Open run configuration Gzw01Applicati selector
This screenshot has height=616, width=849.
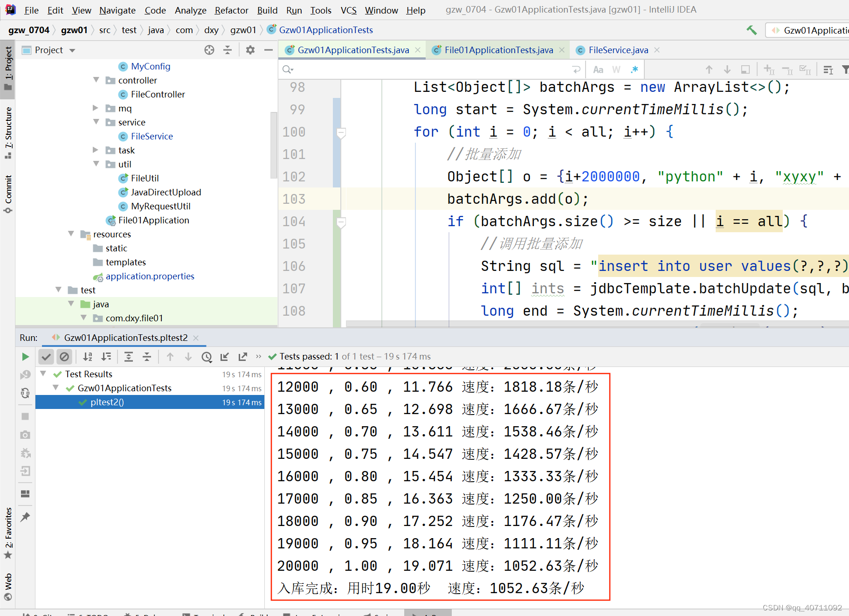tap(808, 30)
